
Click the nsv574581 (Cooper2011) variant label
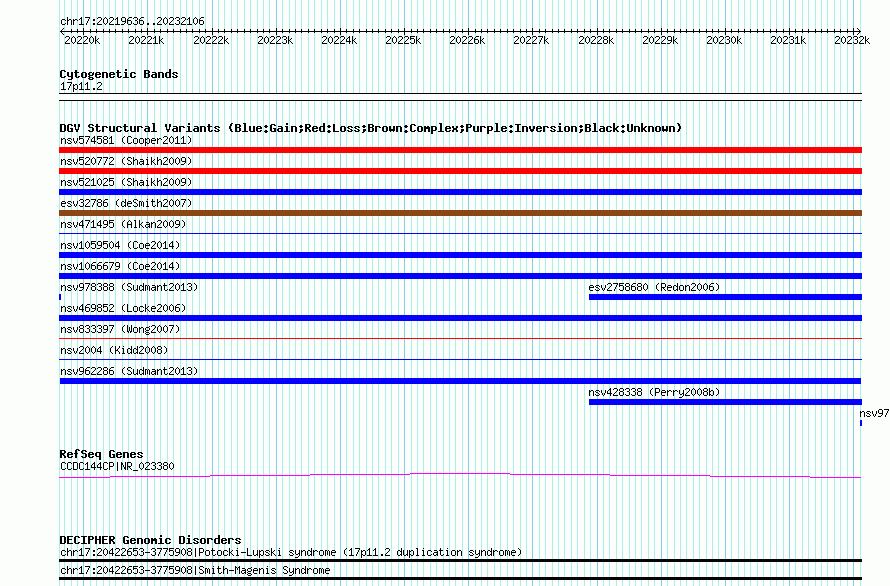126,140
